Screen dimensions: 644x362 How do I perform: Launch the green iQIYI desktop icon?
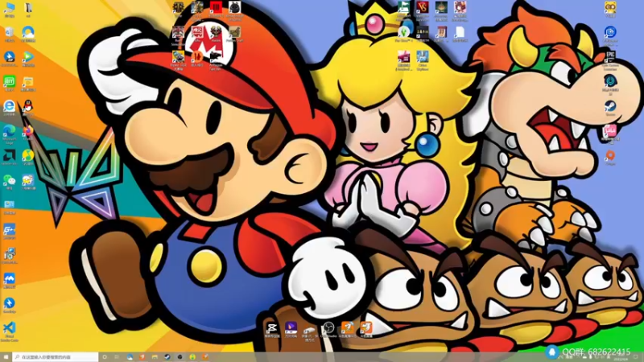9,81
